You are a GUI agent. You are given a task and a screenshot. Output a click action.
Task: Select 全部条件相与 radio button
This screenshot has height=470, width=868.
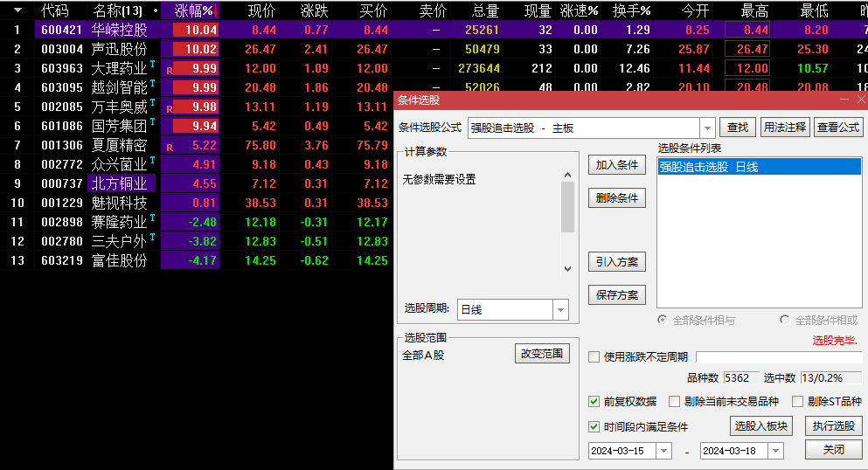(662, 320)
